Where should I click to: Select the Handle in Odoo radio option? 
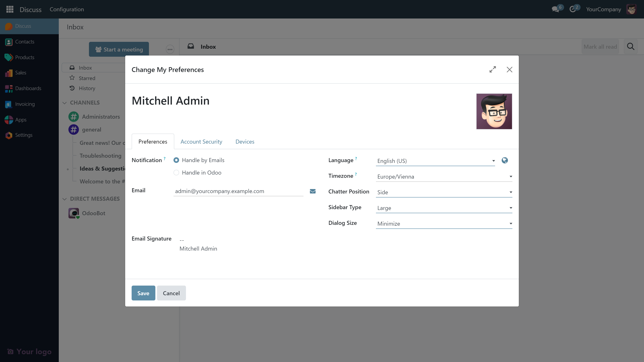click(x=176, y=173)
